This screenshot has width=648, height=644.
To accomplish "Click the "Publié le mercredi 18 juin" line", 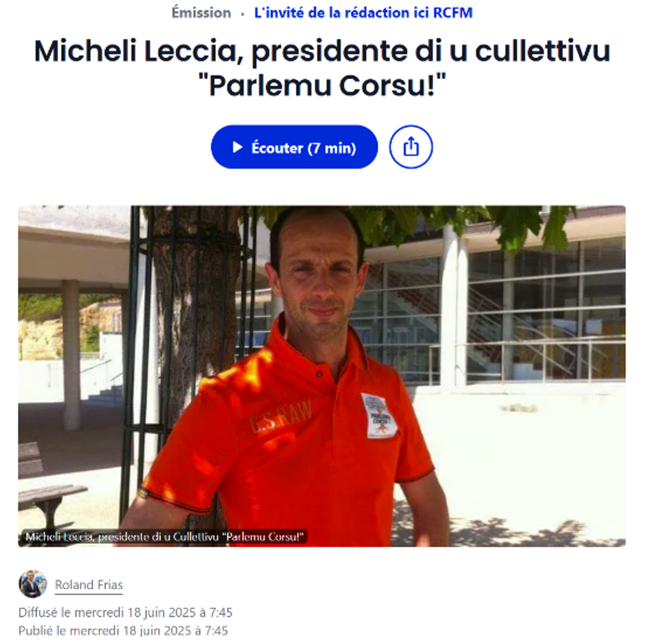I will click(x=123, y=631).
